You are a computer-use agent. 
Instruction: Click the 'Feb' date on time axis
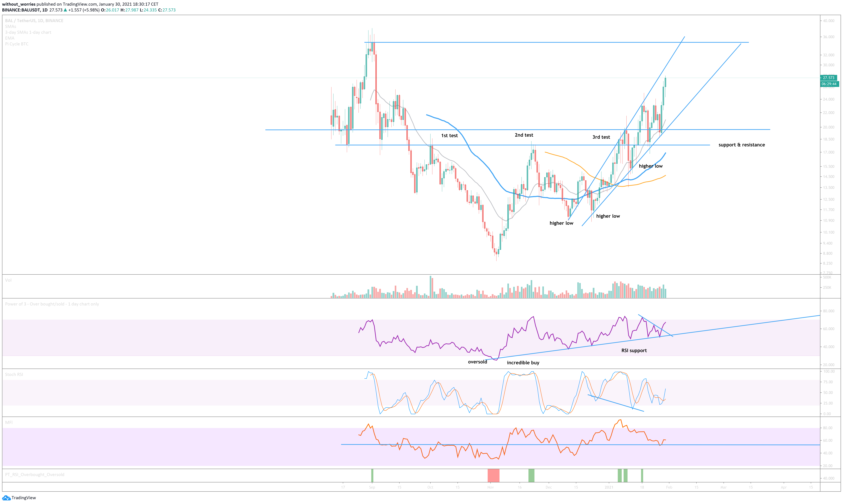669,487
